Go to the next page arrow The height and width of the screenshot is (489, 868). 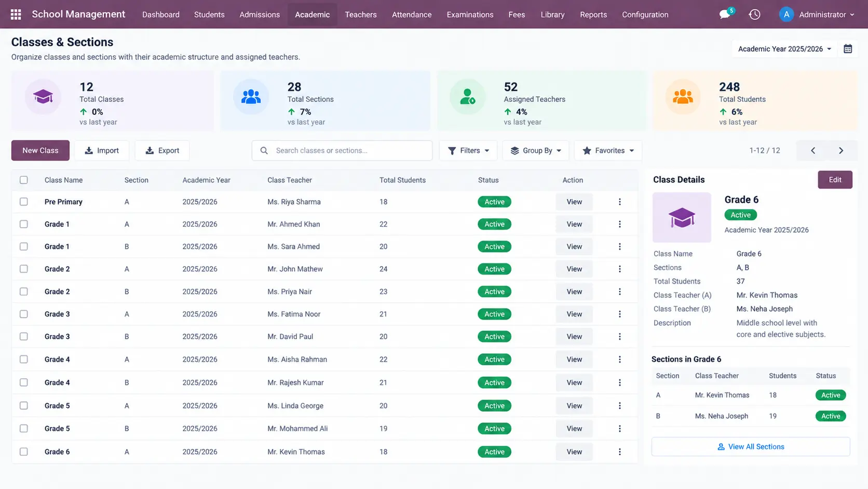click(841, 151)
